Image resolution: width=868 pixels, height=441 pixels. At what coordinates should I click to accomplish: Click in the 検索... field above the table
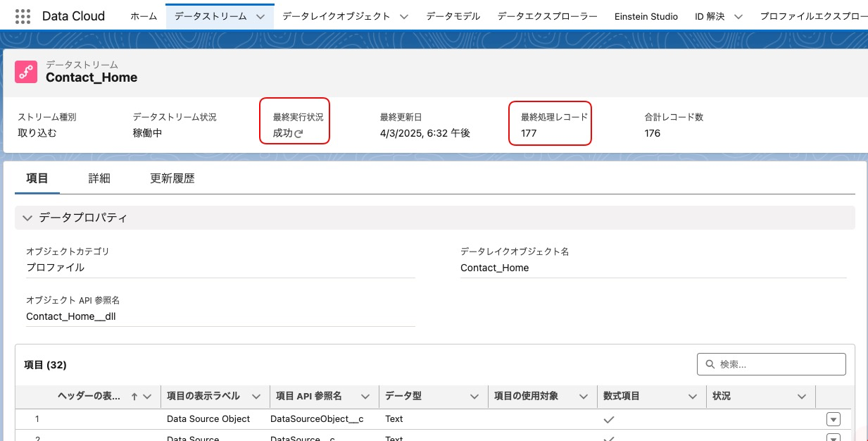[x=772, y=364]
